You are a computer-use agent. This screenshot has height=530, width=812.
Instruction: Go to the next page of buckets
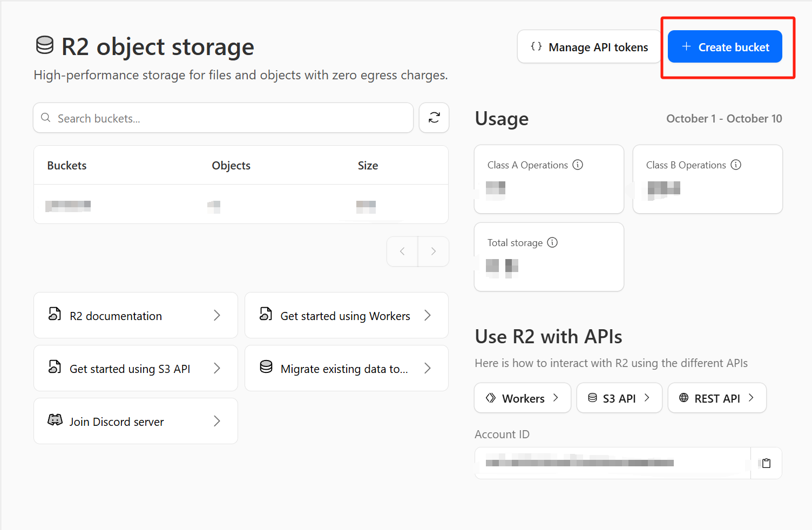click(433, 252)
